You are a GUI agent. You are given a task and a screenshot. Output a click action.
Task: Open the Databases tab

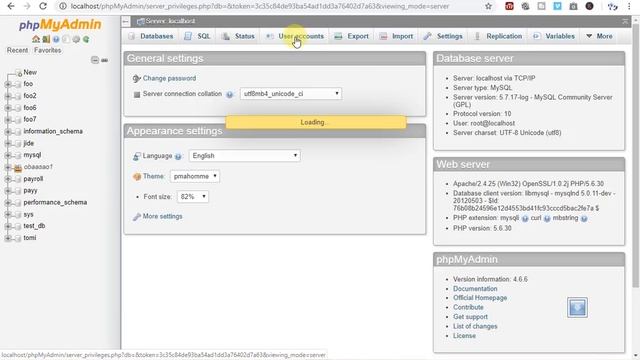(x=151, y=36)
